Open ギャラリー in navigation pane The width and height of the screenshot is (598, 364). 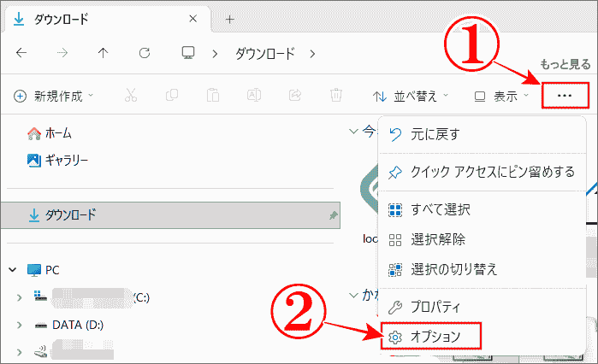(x=57, y=160)
